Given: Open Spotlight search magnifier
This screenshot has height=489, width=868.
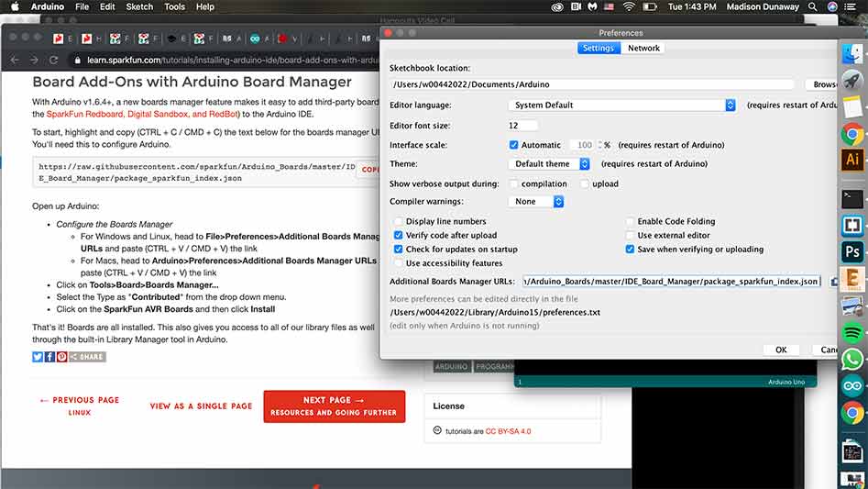Looking at the screenshot, I should click(813, 6).
